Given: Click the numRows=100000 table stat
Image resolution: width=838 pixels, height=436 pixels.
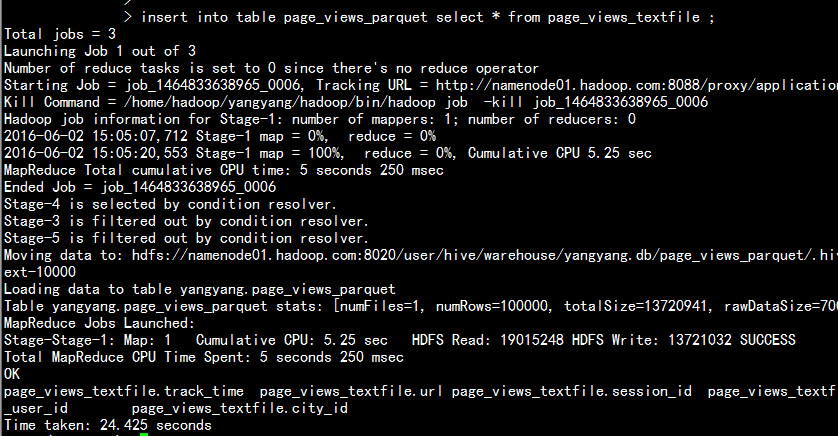Looking at the screenshot, I should tap(492, 306).
